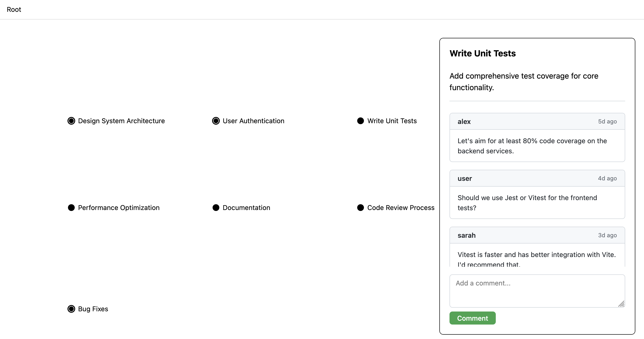Open the Code Review Process task by its label
The image size is (644, 339).
point(401,207)
